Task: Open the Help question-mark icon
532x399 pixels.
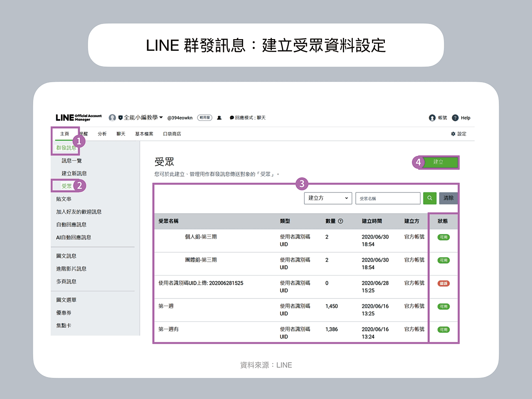Action: [455, 118]
